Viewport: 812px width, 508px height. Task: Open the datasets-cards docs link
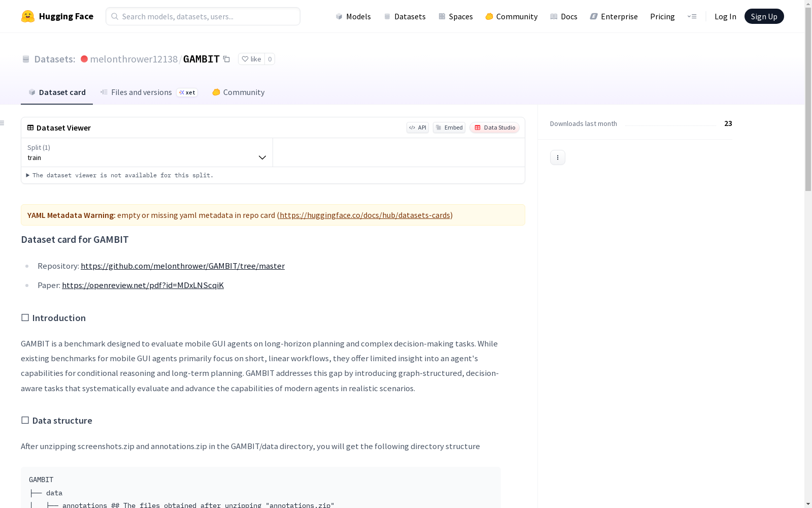point(365,215)
